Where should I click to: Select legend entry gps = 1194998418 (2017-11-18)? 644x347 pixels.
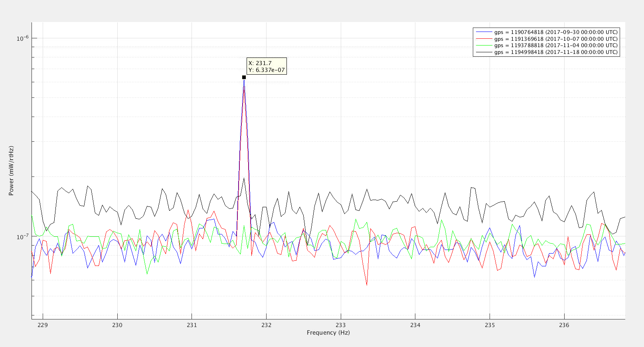[556, 52]
